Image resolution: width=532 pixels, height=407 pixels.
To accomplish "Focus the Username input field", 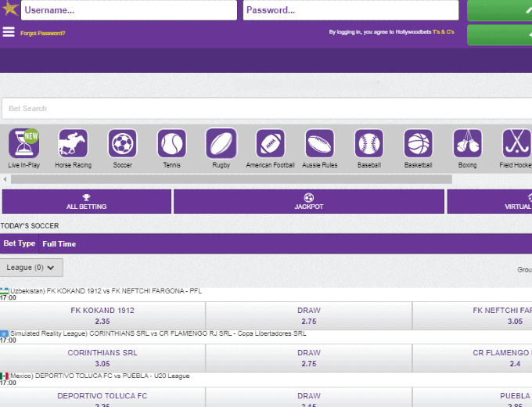I will pos(129,10).
